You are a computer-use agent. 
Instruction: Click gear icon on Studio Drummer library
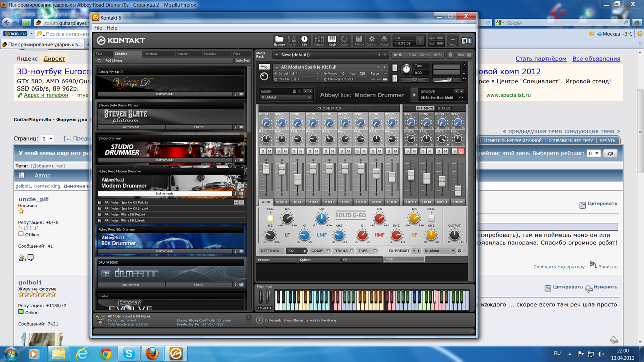241,160
